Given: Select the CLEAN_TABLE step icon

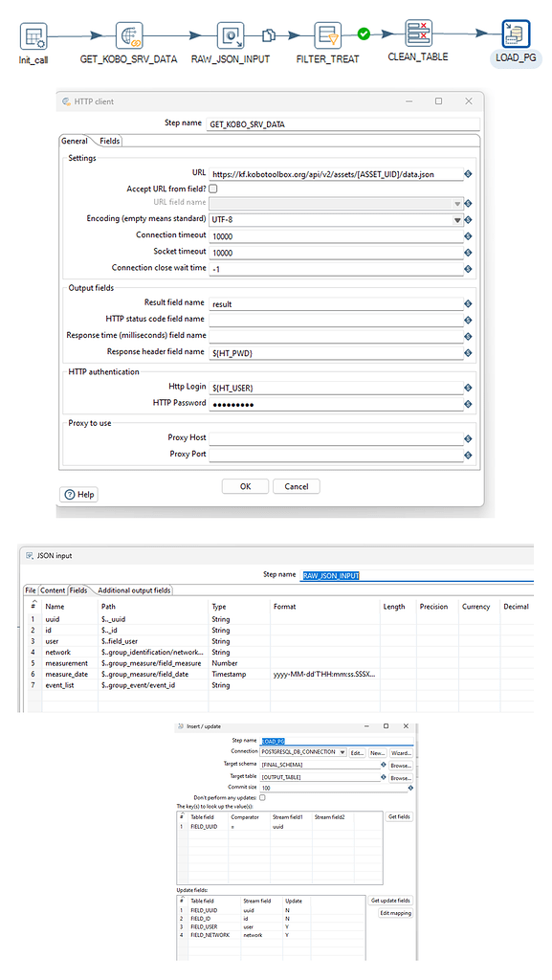Looking at the screenshot, I should (x=418, y=33).
